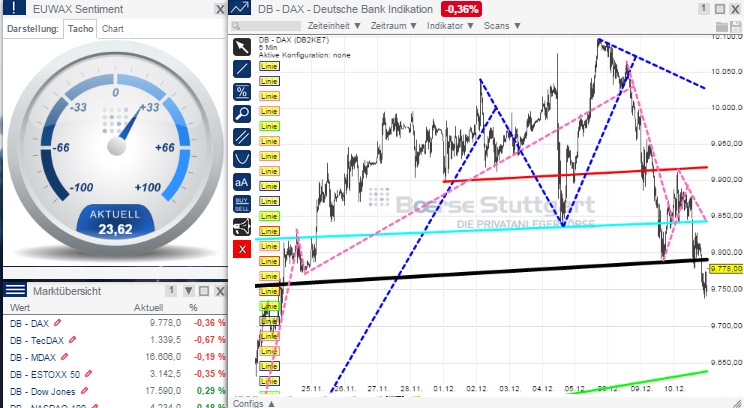The width and height of the screenshot is (744, 408).
Task: Open the DB - TecDAX row link
Action: point(37,341)
